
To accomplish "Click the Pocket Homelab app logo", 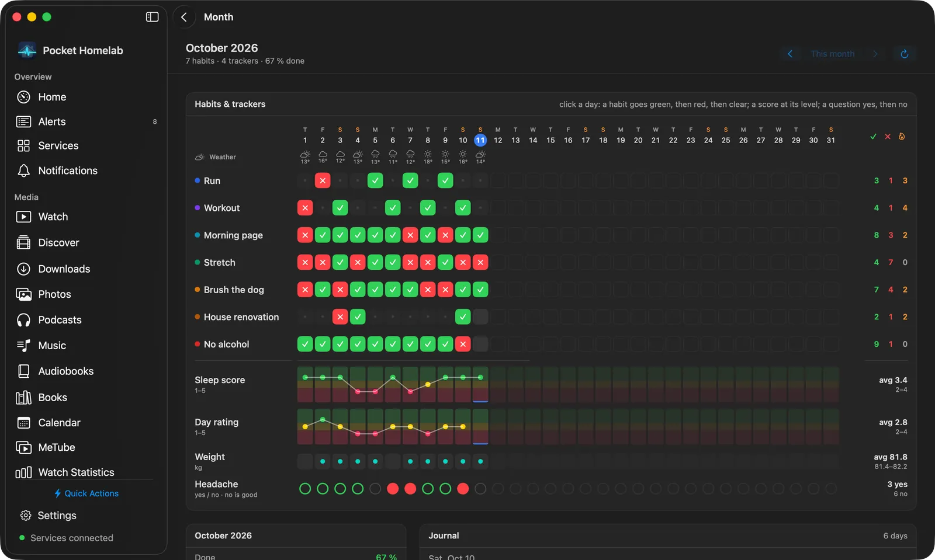I will click(27, 50).
